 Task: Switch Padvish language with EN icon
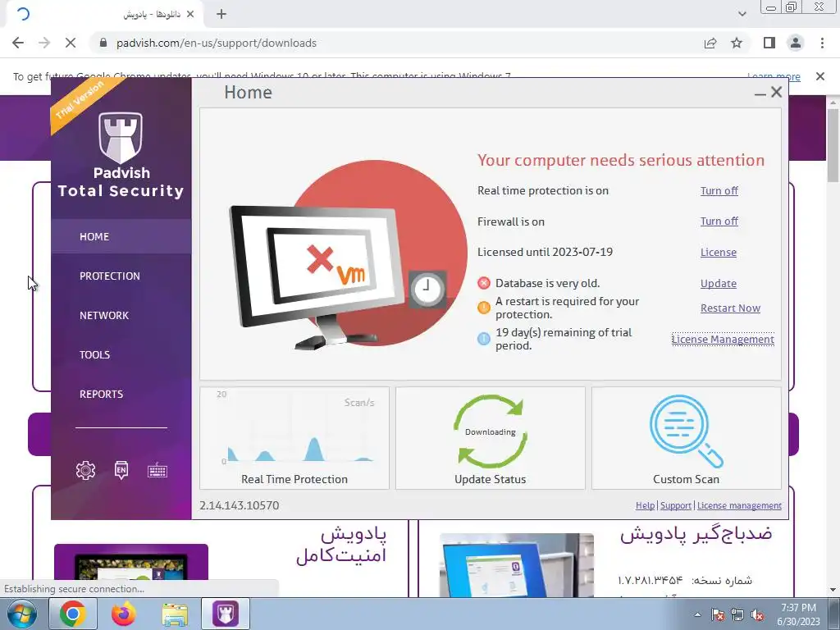121,470
